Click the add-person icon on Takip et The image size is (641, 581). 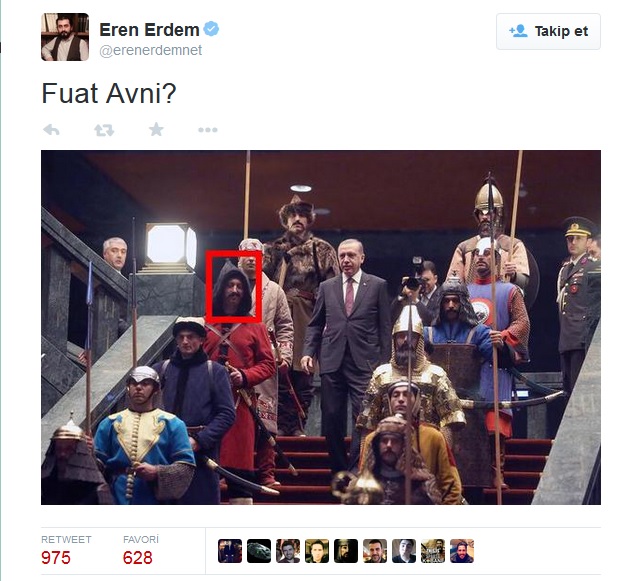point(518,31)
